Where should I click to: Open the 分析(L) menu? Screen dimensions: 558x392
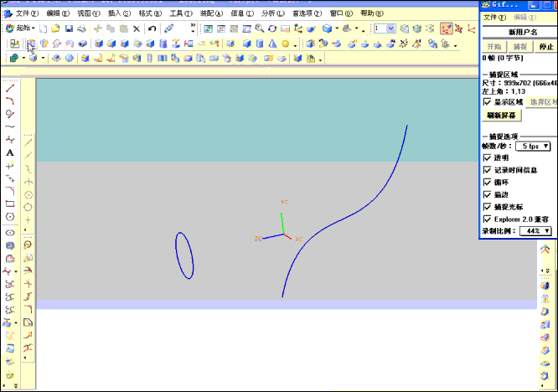(273, 13)
